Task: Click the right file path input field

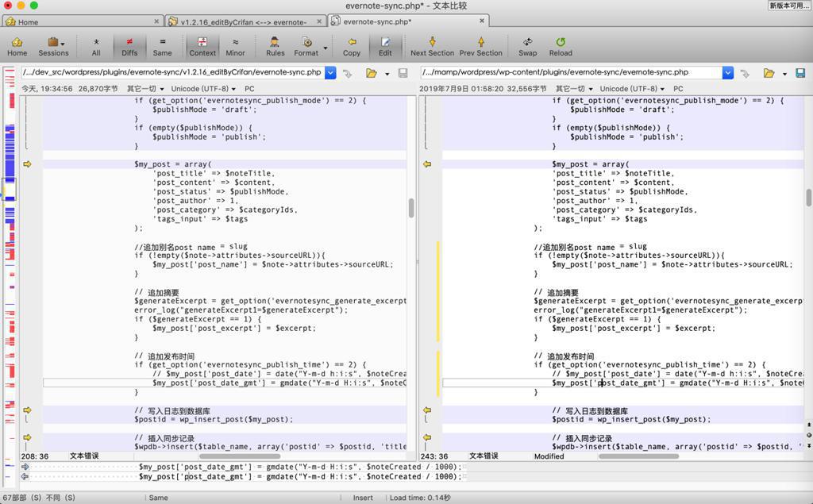Action: pos(569,72)
